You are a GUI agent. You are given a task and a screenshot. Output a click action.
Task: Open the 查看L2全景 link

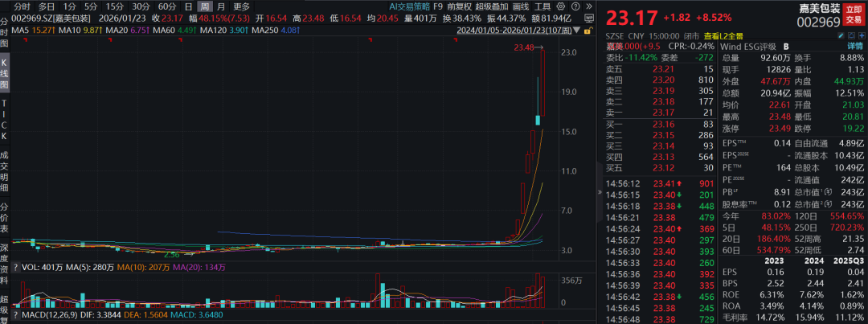[722, 36]
